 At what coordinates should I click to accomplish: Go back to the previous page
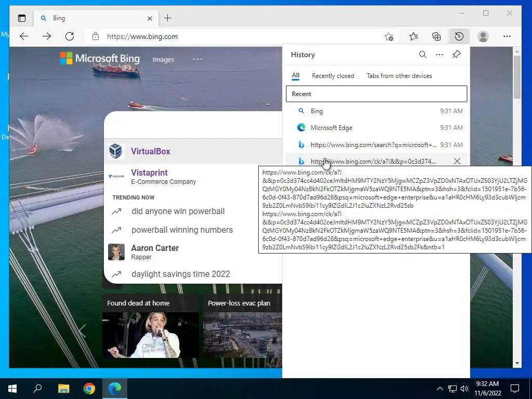[x=24, y=36]
